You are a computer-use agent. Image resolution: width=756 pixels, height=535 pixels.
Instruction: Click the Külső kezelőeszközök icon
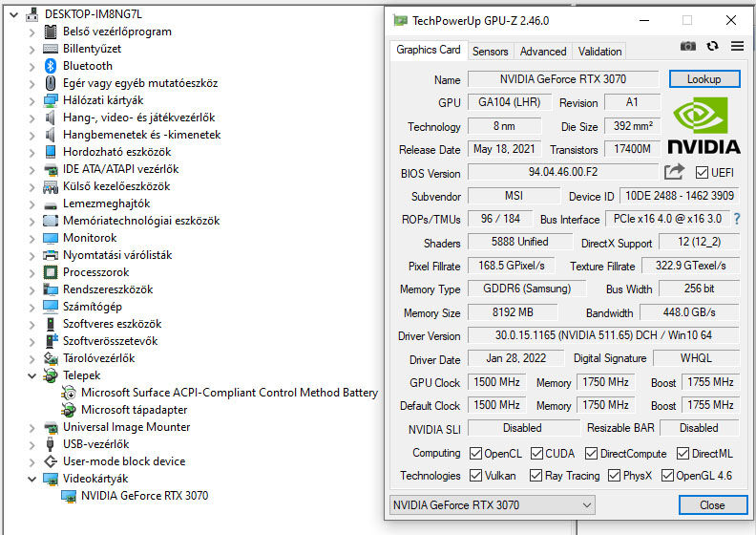(x=51, y=186)
